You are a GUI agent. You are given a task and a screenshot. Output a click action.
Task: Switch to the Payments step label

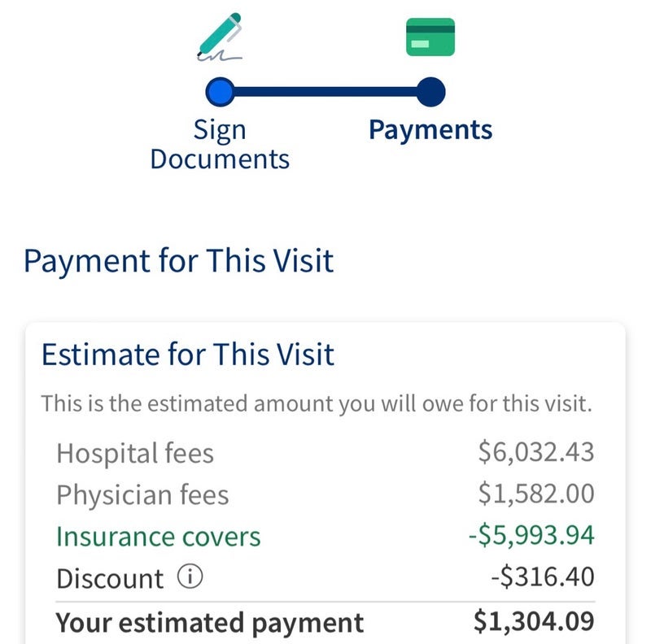coord(430,130)
